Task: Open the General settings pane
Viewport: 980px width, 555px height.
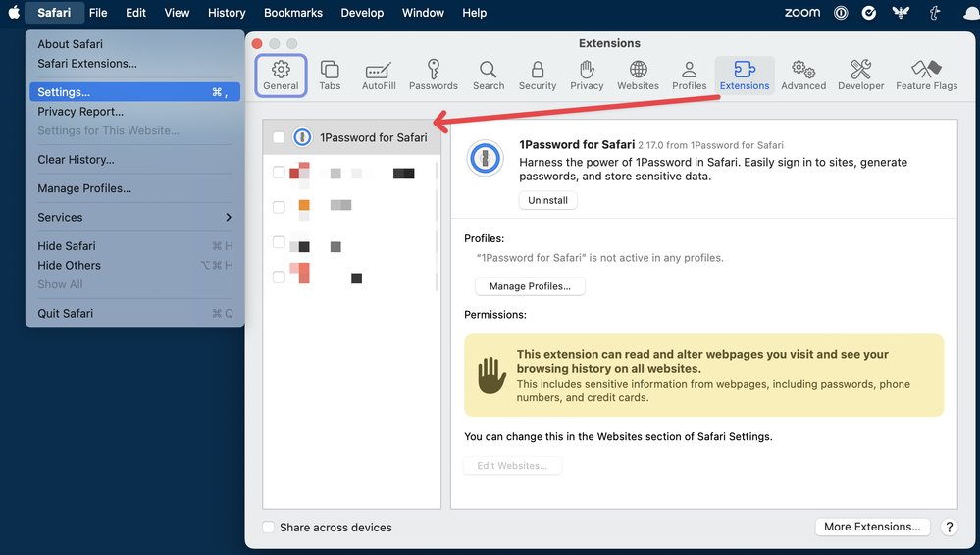Action: pos(281,75)
